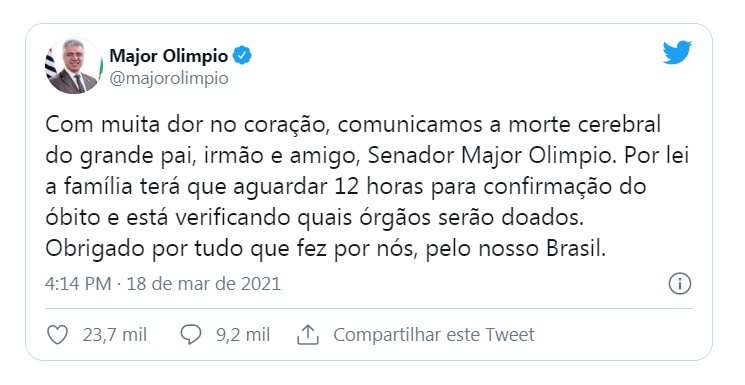Open Major Olimpio's profile picture

74,66
